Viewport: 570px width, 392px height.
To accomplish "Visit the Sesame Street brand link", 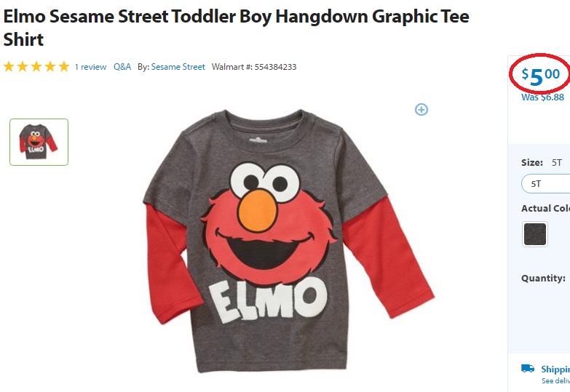I will pos(178,67).
